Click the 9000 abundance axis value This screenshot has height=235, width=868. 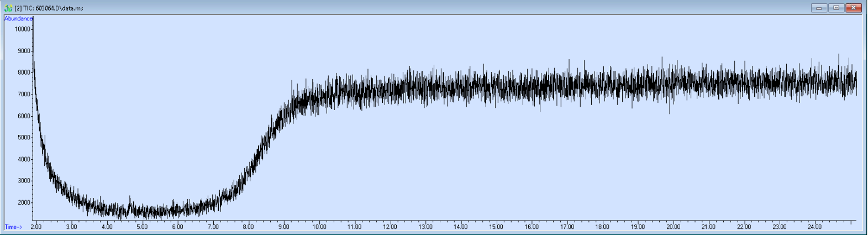[x=24, y=51]
